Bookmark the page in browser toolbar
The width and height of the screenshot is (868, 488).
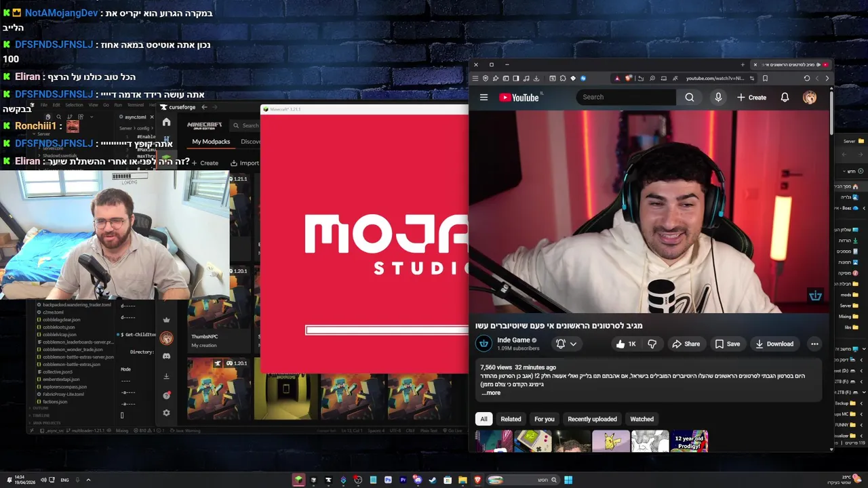765,78
